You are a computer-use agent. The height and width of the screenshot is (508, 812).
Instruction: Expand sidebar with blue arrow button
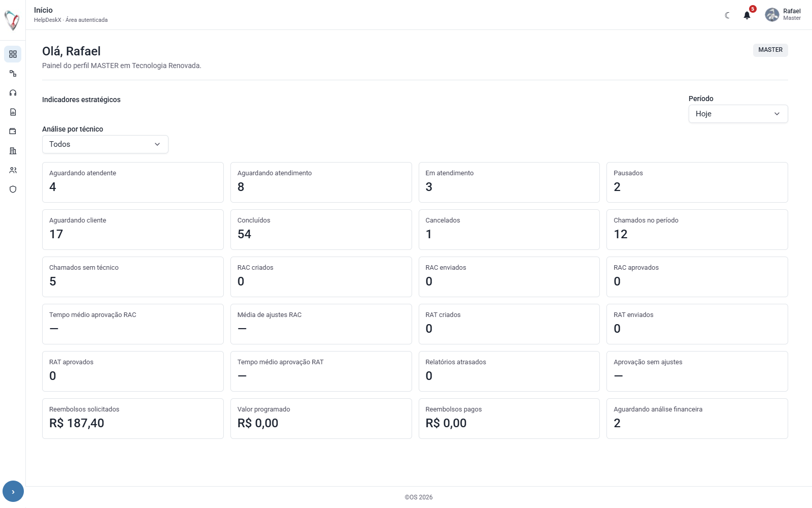pyautogui.click(x=13, y=491)
